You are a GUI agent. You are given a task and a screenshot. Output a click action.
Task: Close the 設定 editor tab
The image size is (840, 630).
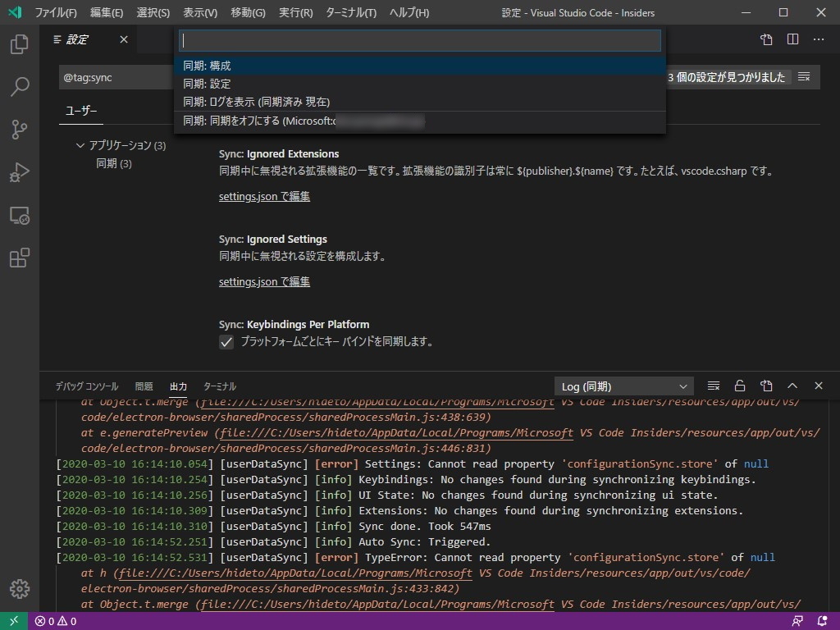[x=124, y=39]
